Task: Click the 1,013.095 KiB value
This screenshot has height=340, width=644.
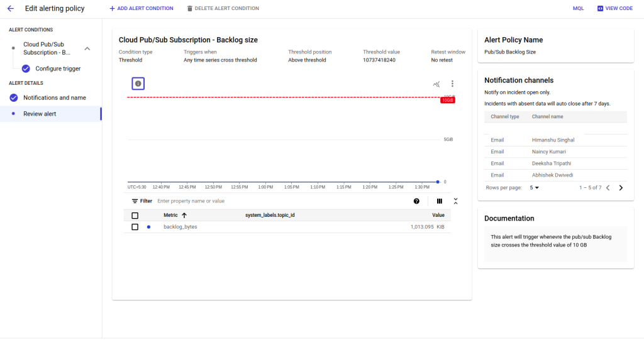Action: pos(427,227)
